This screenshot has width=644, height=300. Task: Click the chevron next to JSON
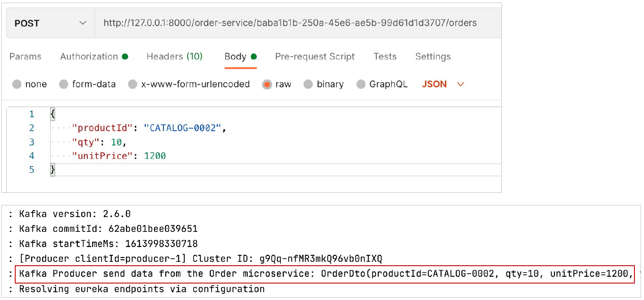pyautogui.click(x=461, y=84)
